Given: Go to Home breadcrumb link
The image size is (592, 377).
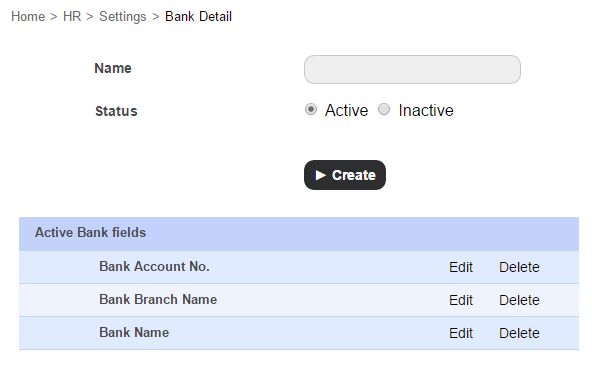Looking at the screenshot, I should pos(28,17).
